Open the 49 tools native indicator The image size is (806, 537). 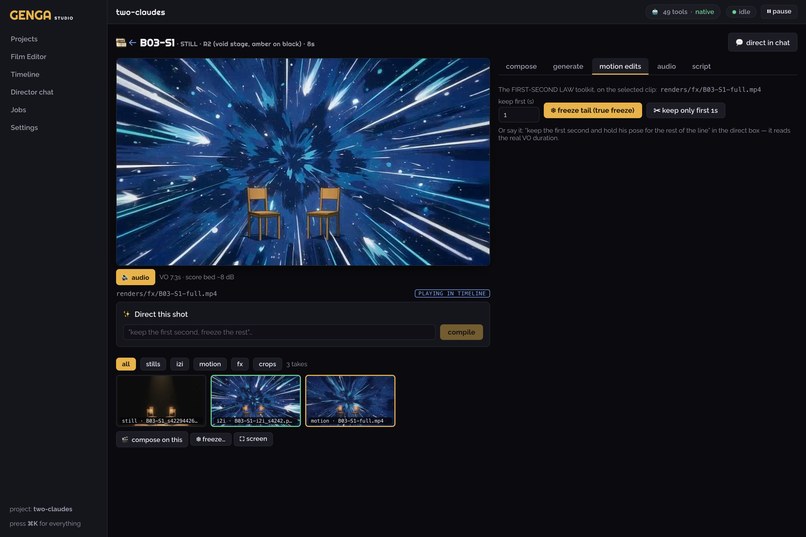tap(683, 12)
